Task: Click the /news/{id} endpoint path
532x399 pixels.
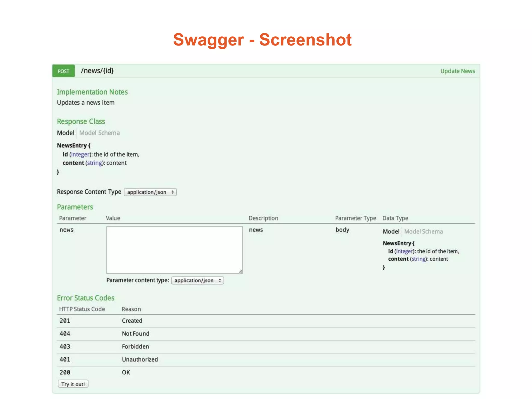Action: (97, 71)
